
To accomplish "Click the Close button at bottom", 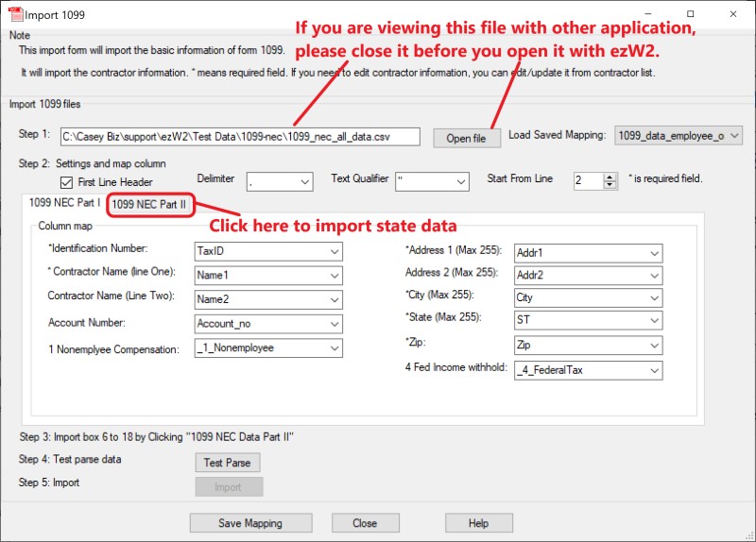I will click(365, 523).
